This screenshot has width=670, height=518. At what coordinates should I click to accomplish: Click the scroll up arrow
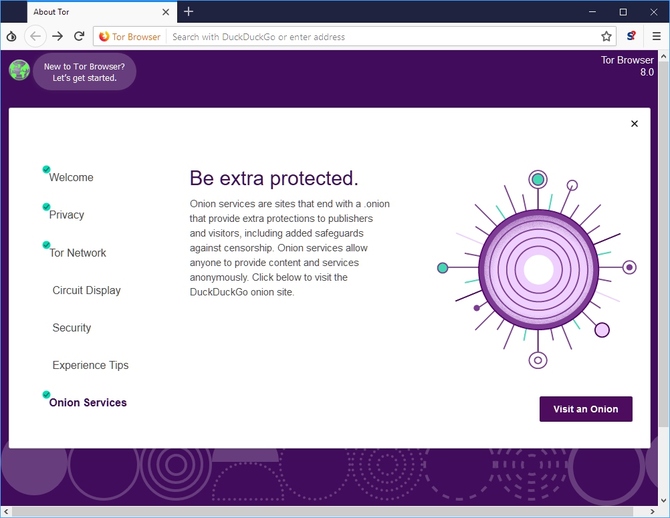coord(664,56)
